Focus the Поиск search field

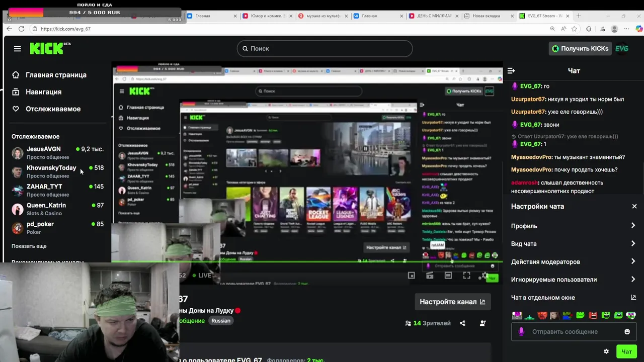point(325,49)
